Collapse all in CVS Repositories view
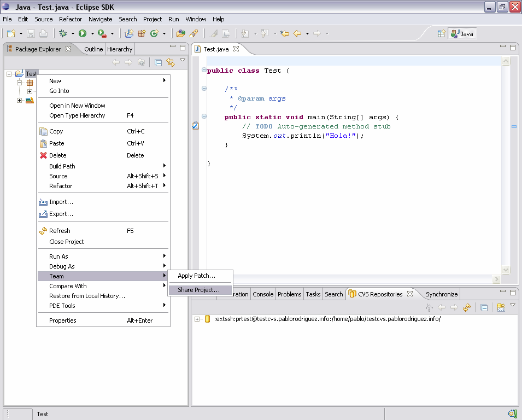Viewport: 522px width, 420px height. point(484,308)
